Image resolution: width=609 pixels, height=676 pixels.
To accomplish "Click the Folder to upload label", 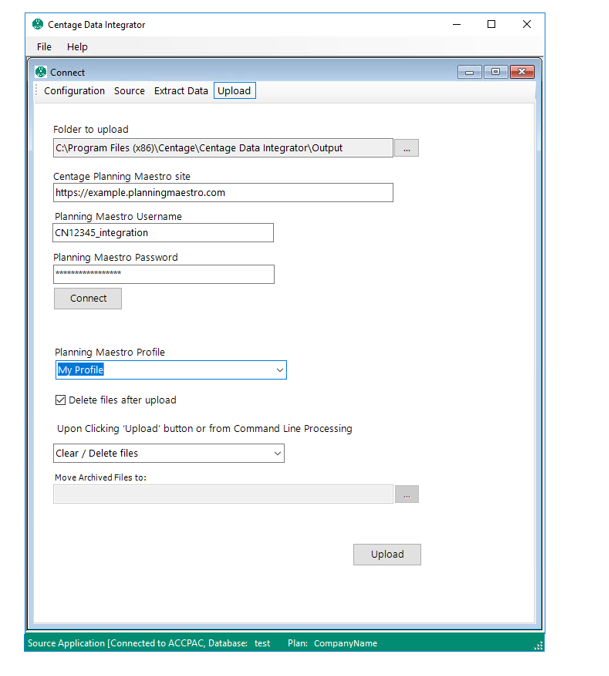I will click(91, 129).
